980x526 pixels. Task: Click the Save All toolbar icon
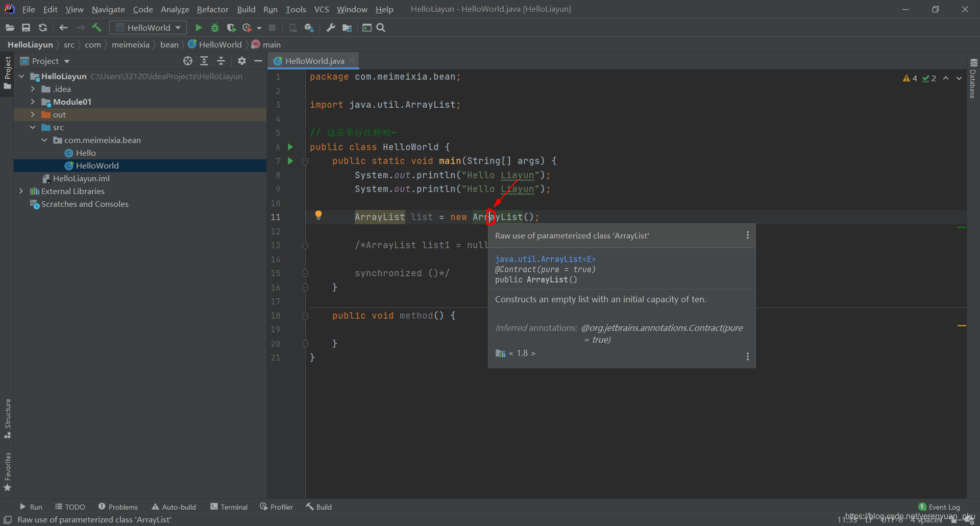click(26, 28)
